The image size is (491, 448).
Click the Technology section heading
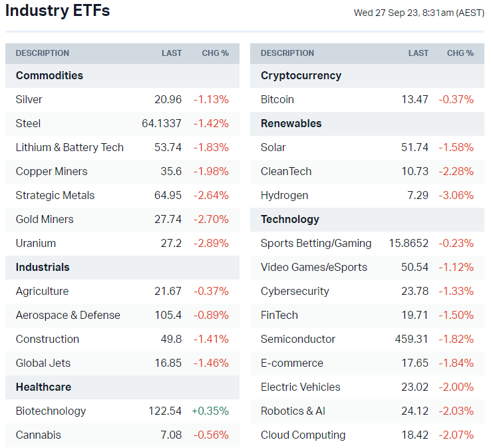coord(290,220)
